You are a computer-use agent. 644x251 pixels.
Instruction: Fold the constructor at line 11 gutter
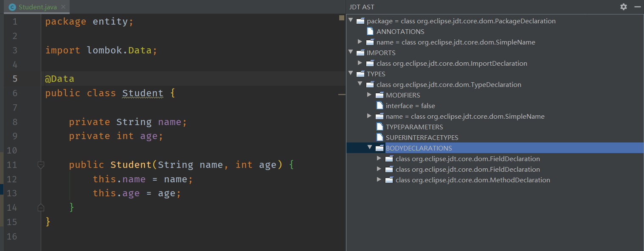click(x=41, y=165)
